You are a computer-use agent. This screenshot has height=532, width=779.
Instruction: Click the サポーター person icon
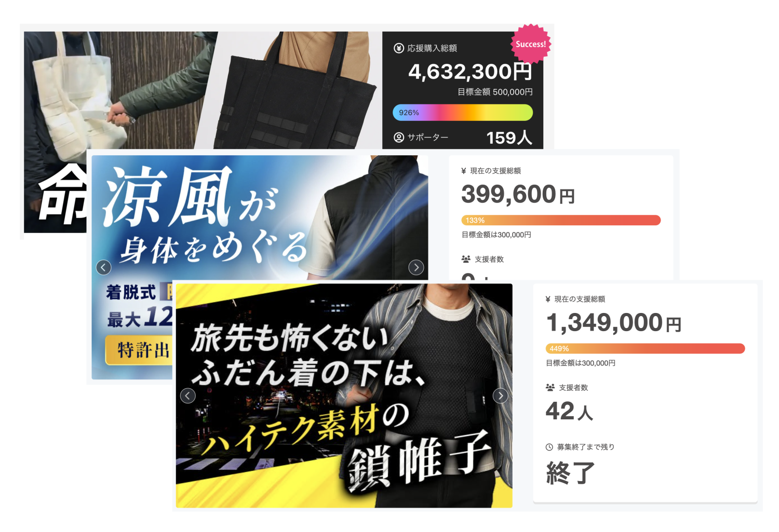point(399,138)
